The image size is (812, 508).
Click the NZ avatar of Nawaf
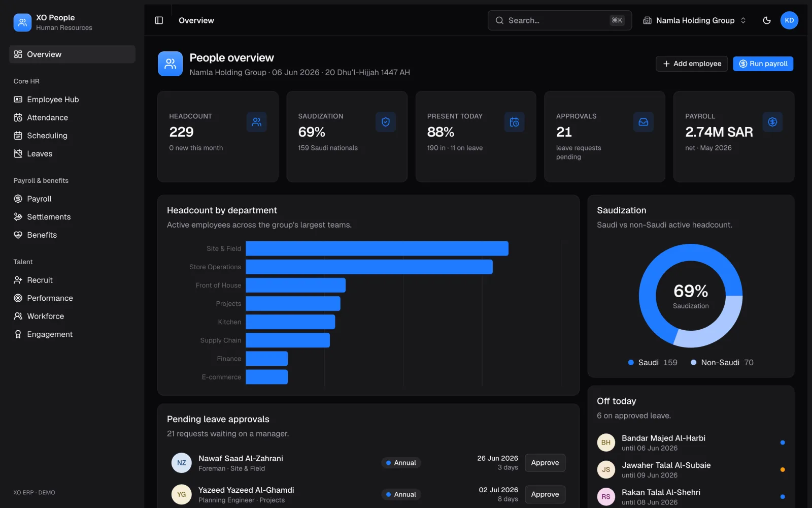click(182, 463)
